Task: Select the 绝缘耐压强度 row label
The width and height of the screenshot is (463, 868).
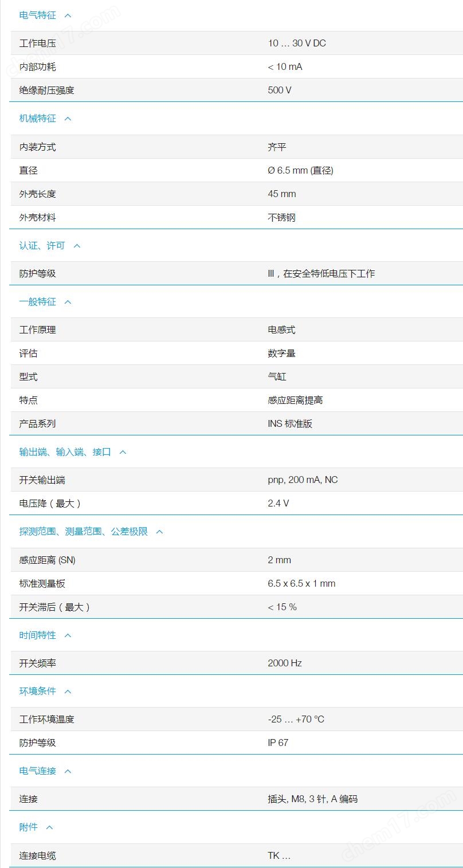Action: click(47, 91)
